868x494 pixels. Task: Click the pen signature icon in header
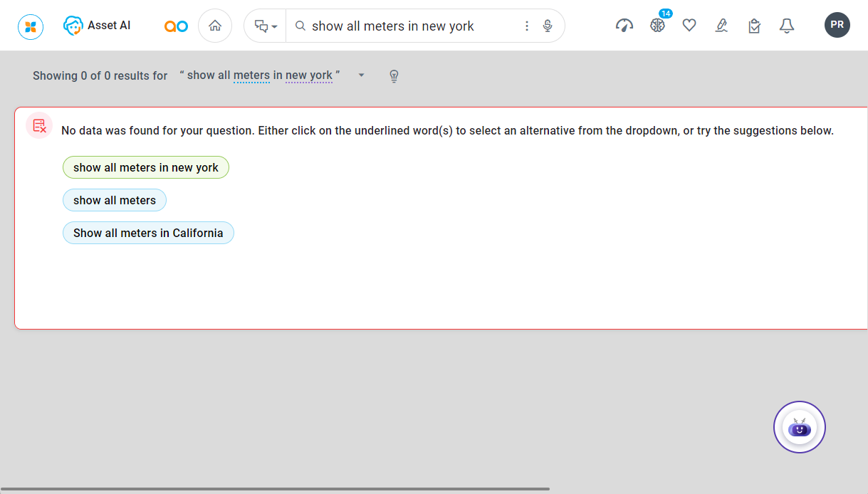point(721,26)
